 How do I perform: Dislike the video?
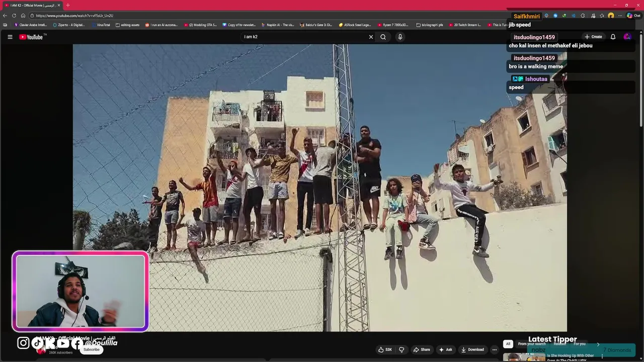coord(401,349)
